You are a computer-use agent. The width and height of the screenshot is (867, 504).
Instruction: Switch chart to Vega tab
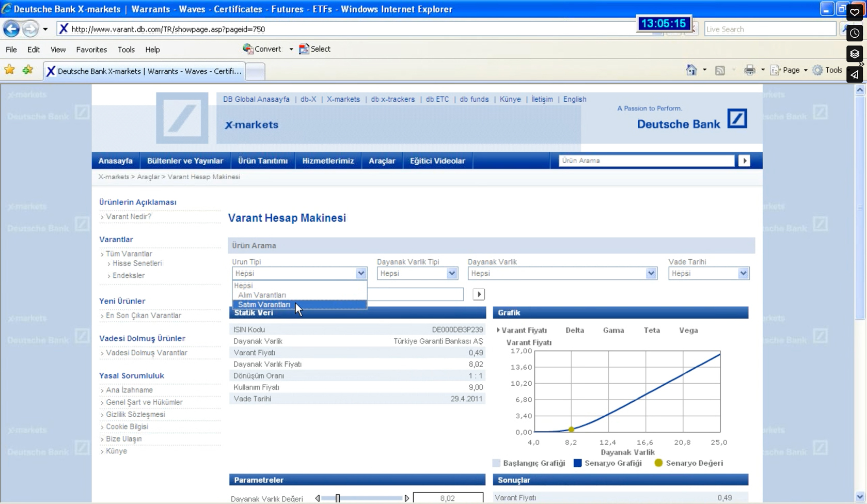click(688, 330)
